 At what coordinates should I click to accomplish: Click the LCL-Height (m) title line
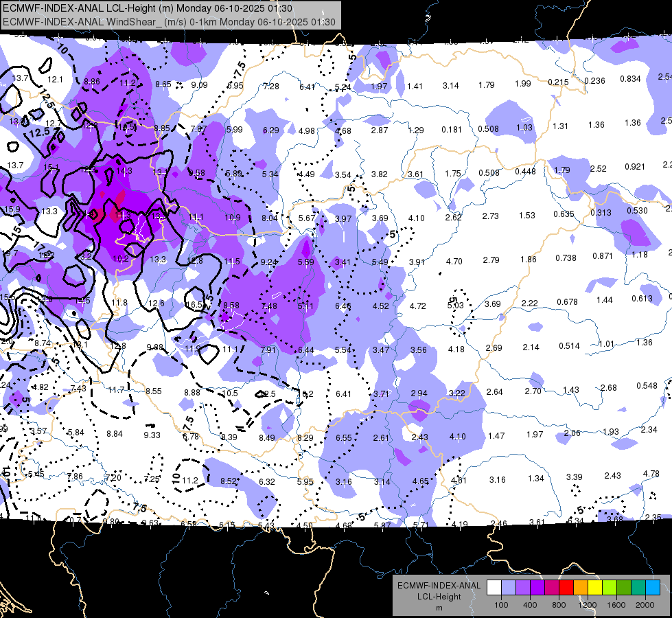click(x=148, y=8)
